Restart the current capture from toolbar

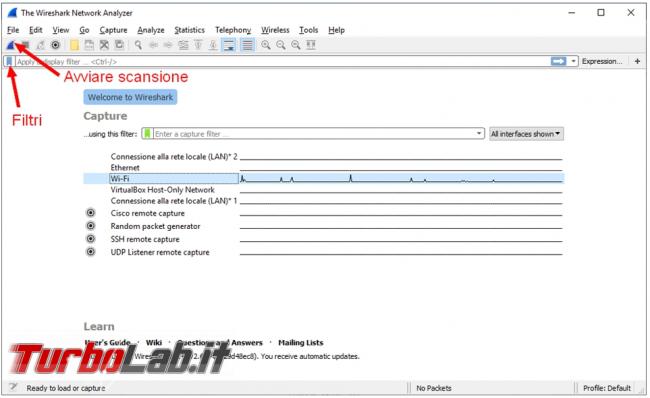[x=40, y=44]
